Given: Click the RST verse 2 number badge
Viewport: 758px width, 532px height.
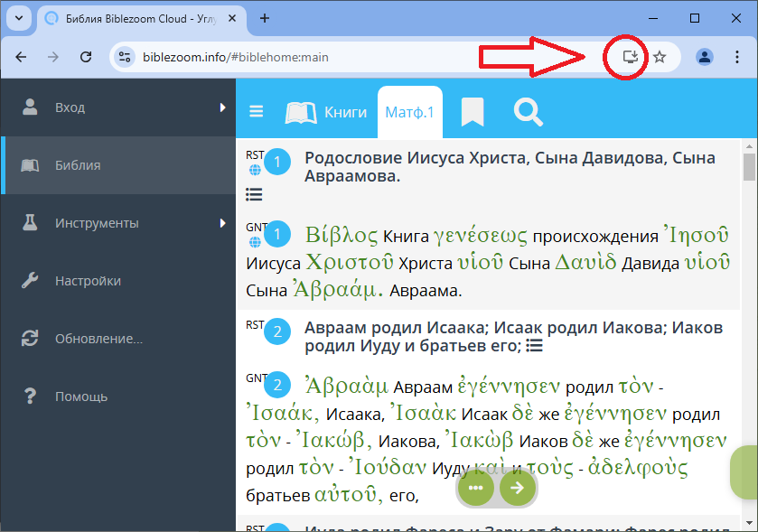Looking at the screenshot, I should tap(277, 331).
